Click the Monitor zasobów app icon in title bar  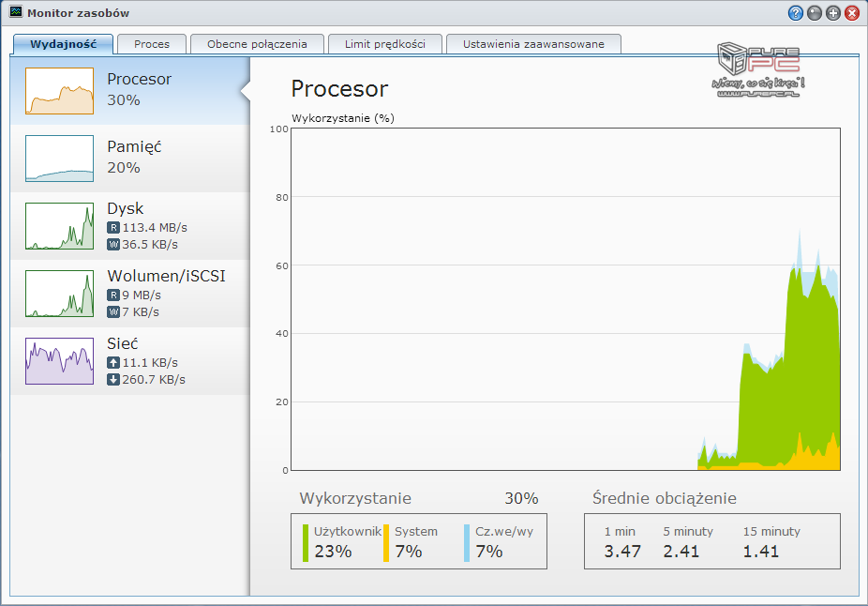coord(16,11)
